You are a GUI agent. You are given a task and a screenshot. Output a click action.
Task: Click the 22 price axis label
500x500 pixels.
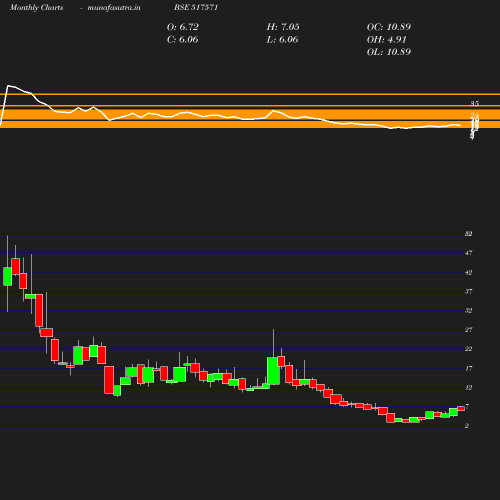469,349
